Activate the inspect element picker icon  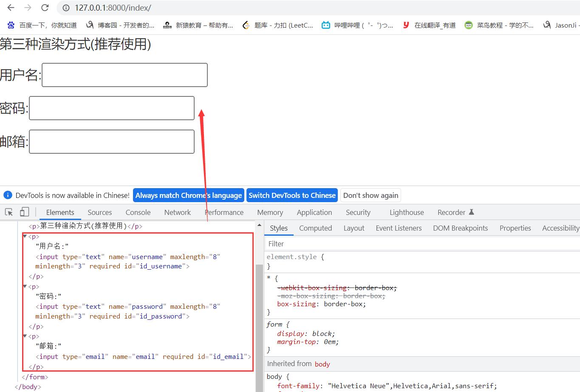[8, 212]
